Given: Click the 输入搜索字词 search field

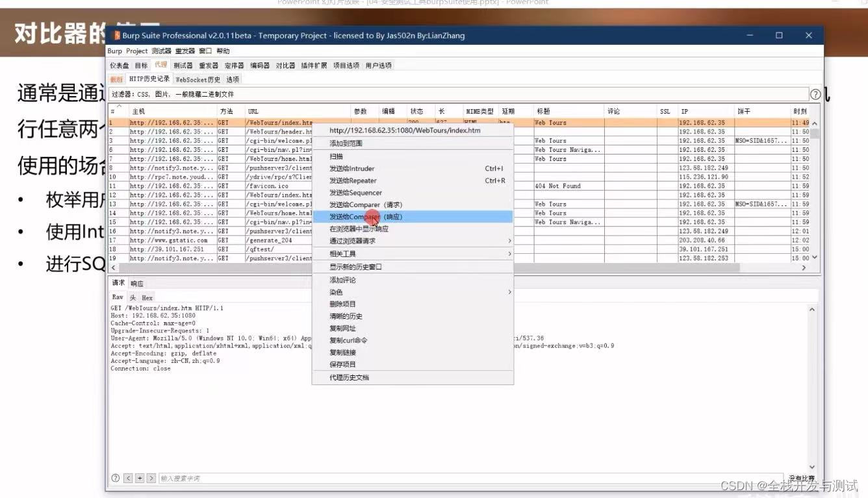Looking at the screenshot, I should 472,479.
